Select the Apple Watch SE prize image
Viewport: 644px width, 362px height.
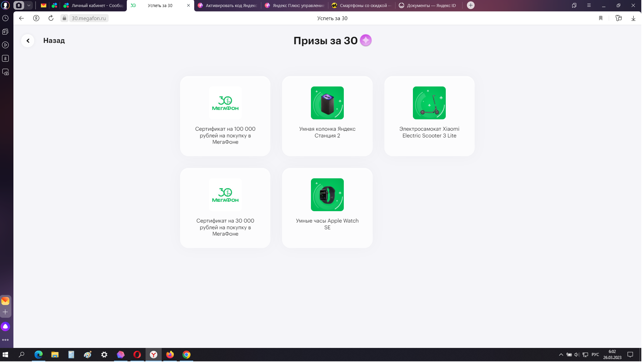(x=327, y=195)
